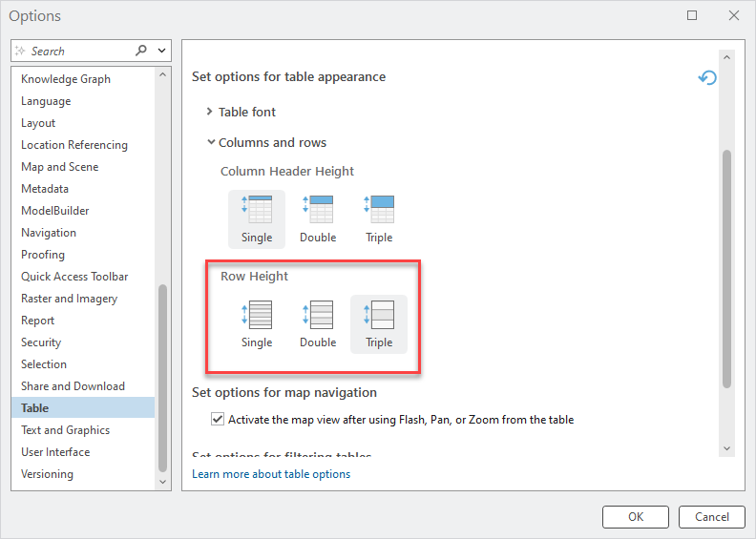Viewport: 756px width, 539px height.
Task: Expand the Table font section
Action: pos(210,112)
